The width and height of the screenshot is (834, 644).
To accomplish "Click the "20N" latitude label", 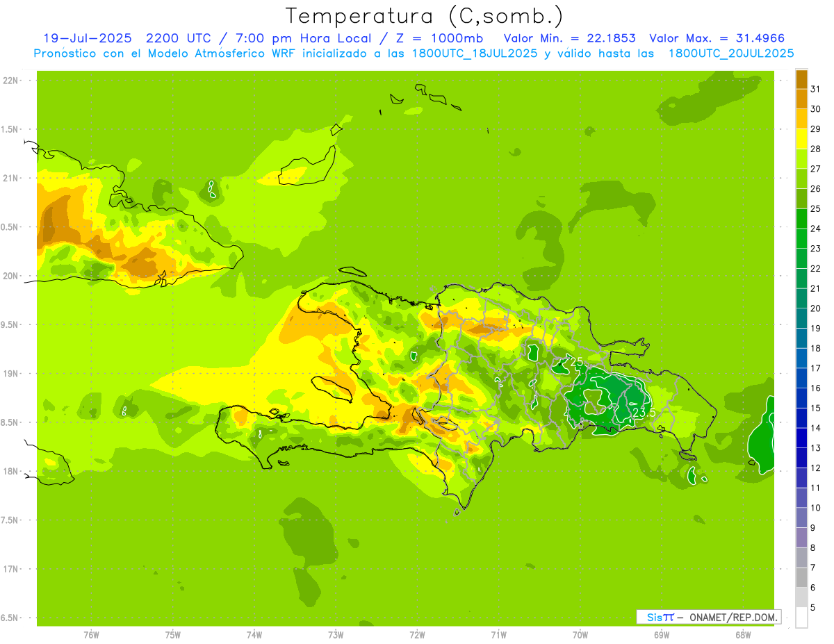I will click(x=10, y=276).
